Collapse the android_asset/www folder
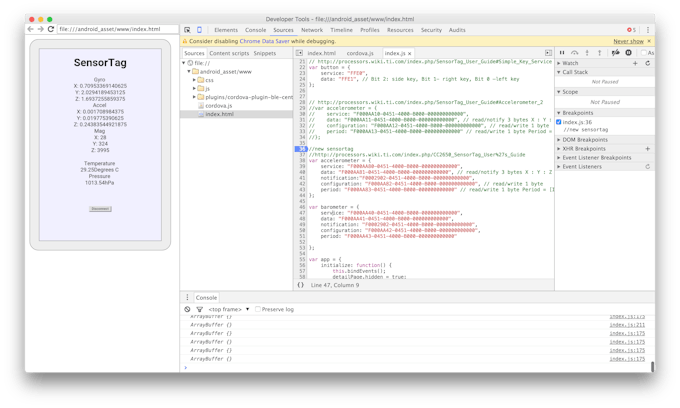The height and width of the screenshot is (408, 680). pos(189,71)
